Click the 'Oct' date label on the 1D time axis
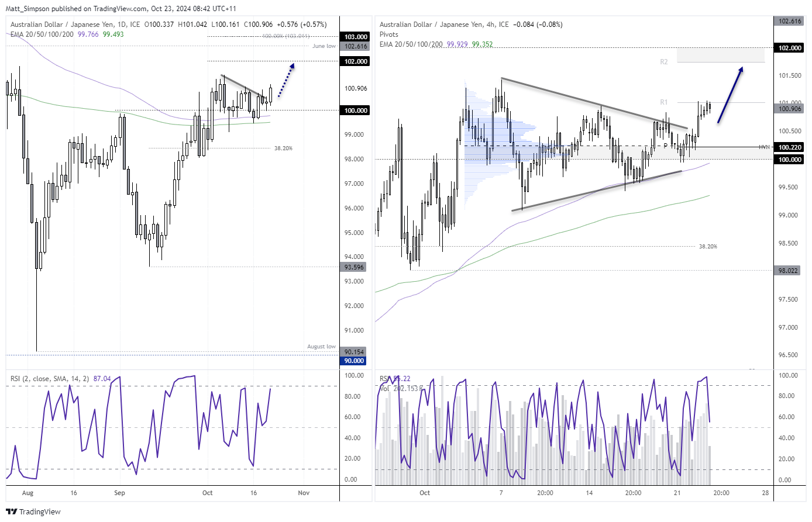 pyautogui.click(x=208, y=493)
